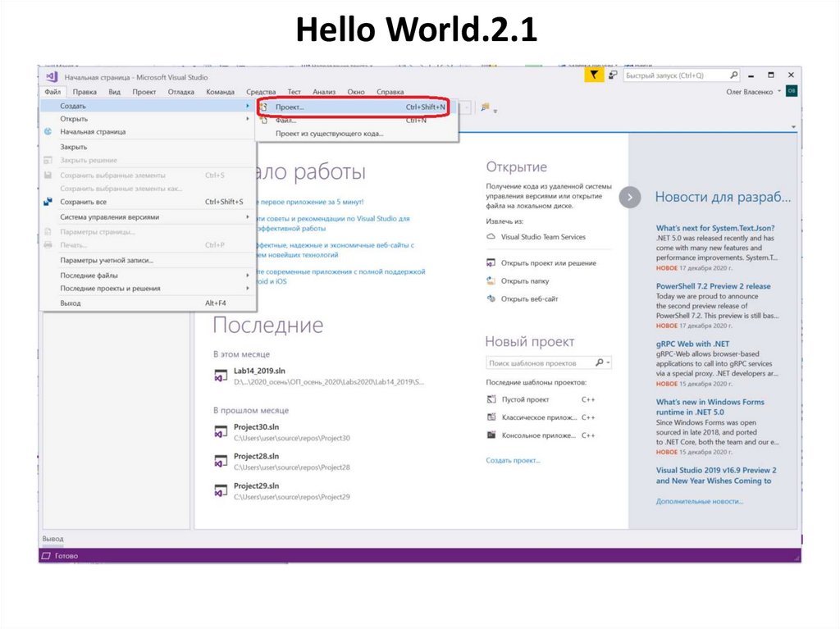840x629 pixels.
Task: Collapse the news panel with round arrow button
Action: (x=630, y=197)
